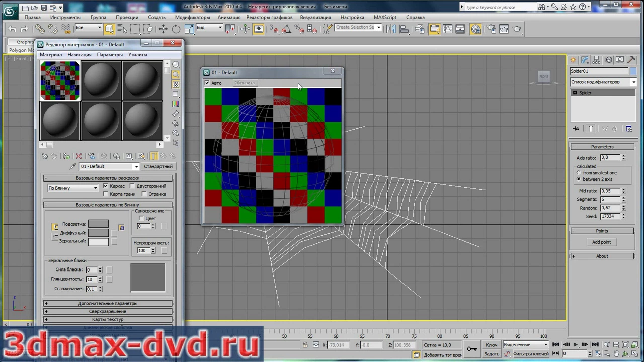Open the Вид coordinate system dropdown
This screenshot has width=644, height=362.
209,28
